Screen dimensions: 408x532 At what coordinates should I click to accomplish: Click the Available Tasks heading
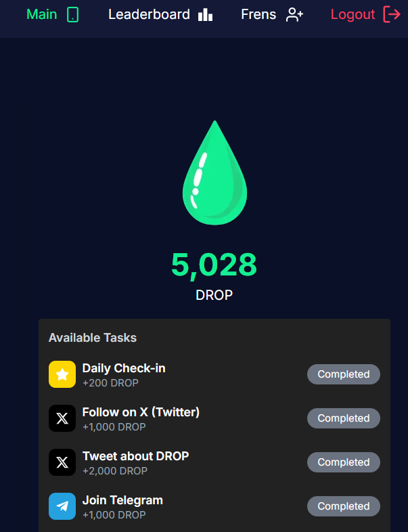[93, 338]
